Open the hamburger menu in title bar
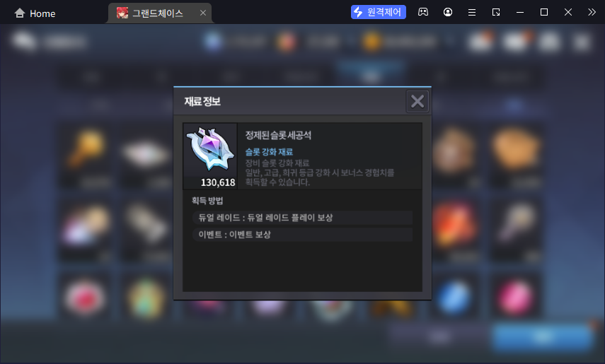605x364 pixels. (x=471, y=12)
